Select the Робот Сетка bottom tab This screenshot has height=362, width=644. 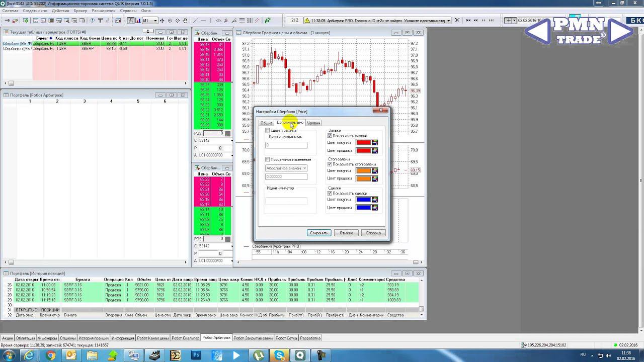286,338
